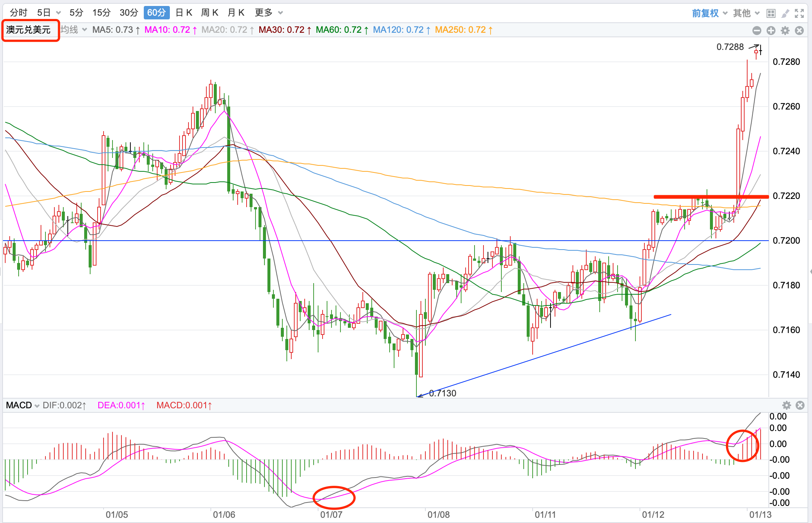Click the 01/05 date axis label
The width and height of the screenshot is (812, 523).
(117, 515)
